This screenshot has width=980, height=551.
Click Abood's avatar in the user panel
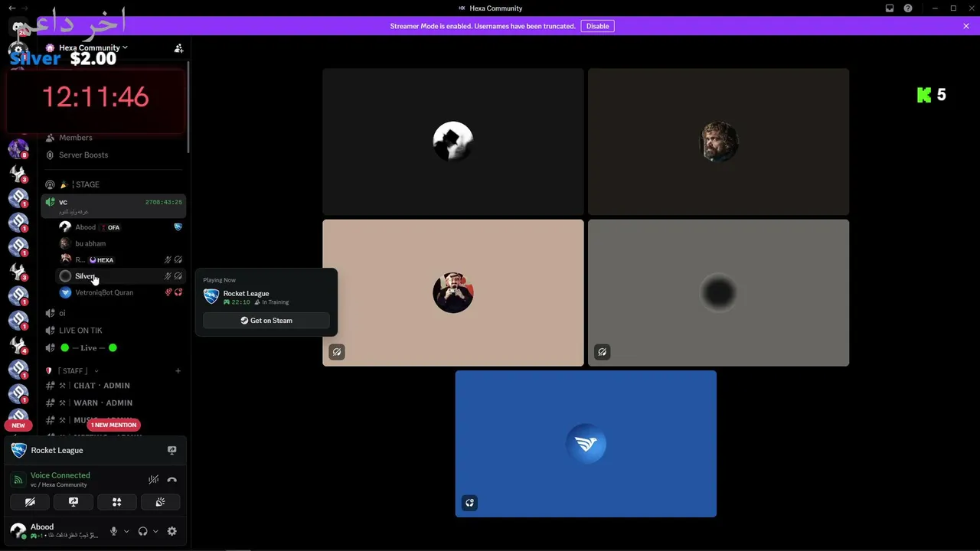[18, 531]
